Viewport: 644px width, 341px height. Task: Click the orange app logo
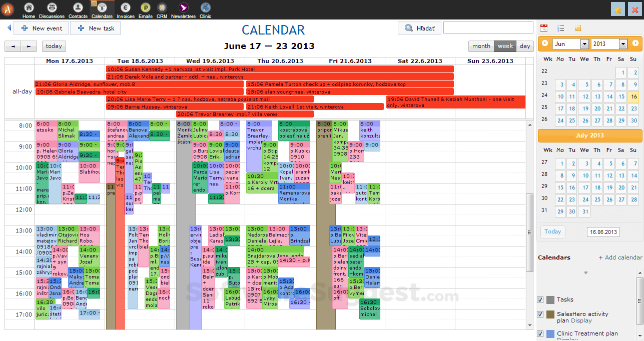coord(8,9)
